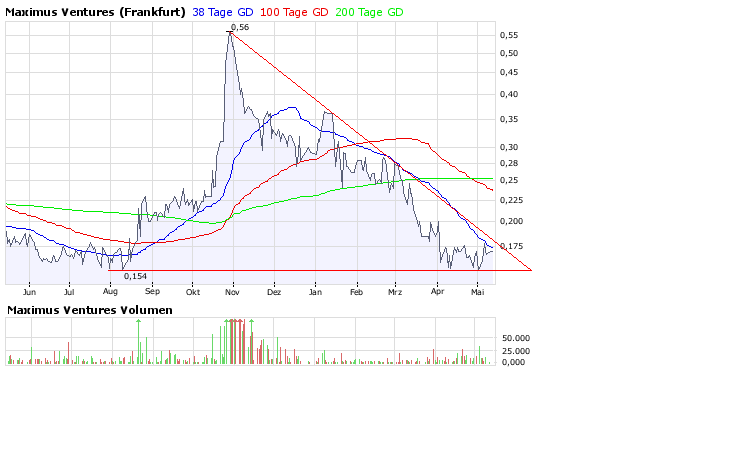The height and width of the screenshot is (475, 738).
Task: Click the 0,55 price axis value
Action: [x=509, y=35]
